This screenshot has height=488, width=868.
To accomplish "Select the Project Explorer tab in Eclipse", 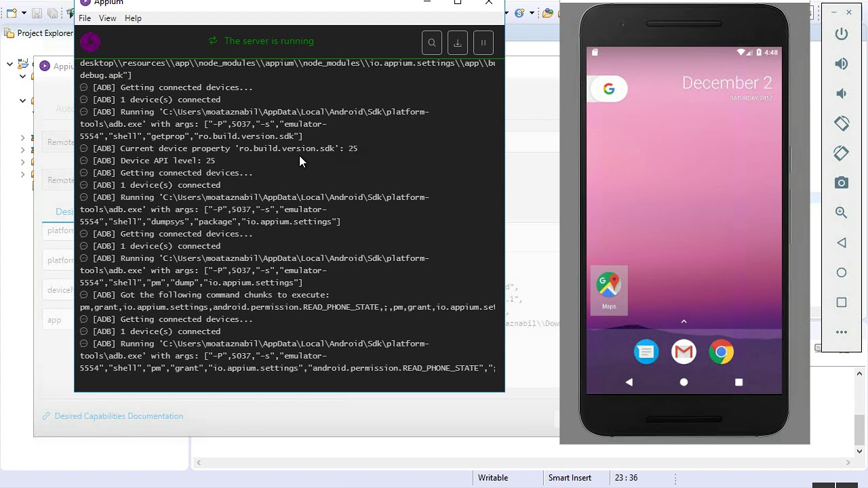I will click(x=39, y=33).
